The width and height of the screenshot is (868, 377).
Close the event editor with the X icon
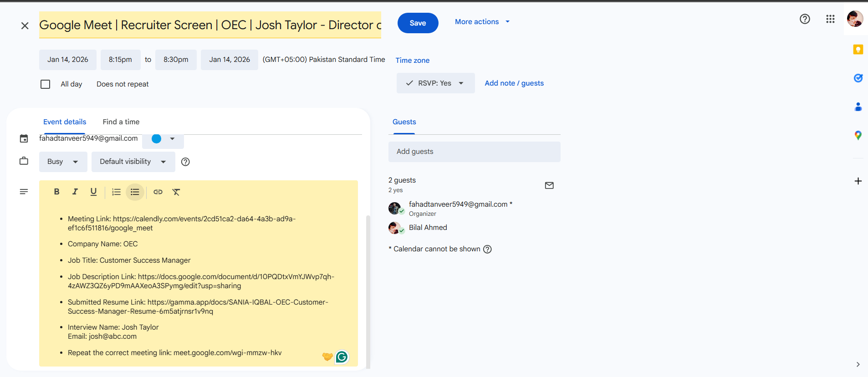pyautogui.click(x=25, y=25)
